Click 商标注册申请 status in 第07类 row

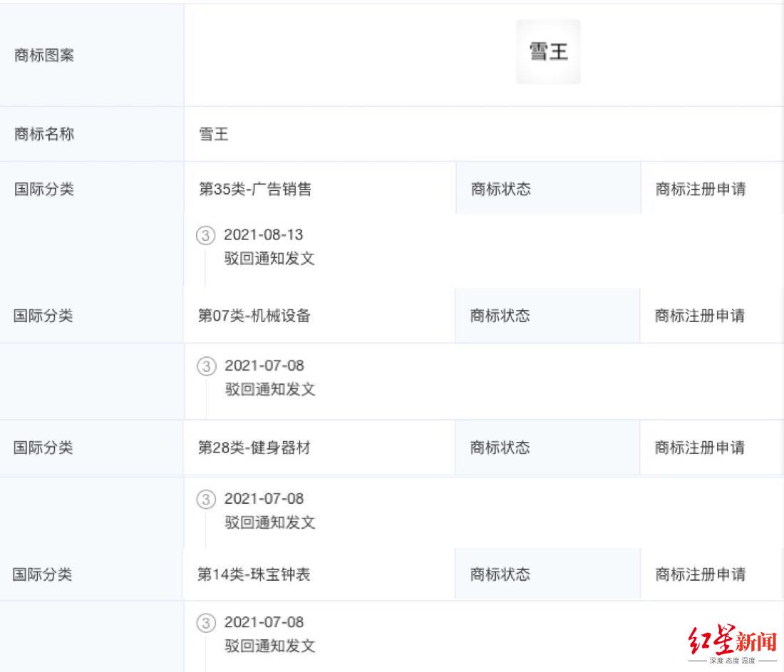click(700, 316)
